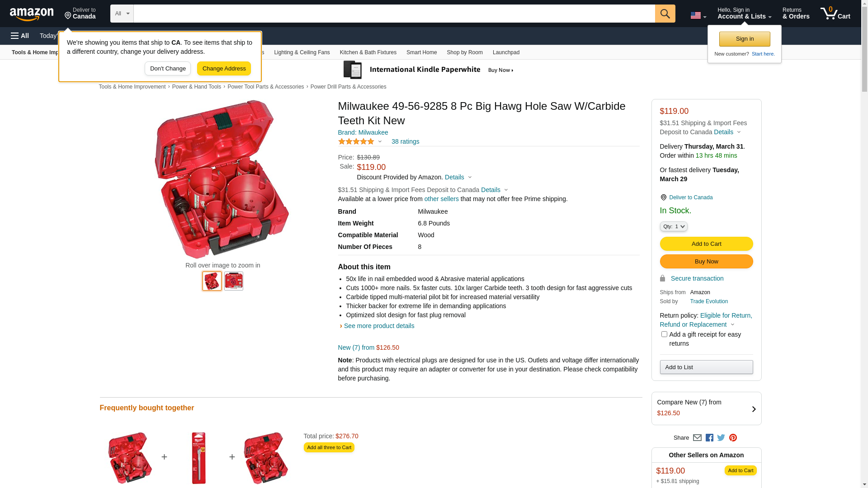Image resolution: width=868 pixels, height=488 pixels.
Task: Open the search category All dropdown
Action: [122, 14]
